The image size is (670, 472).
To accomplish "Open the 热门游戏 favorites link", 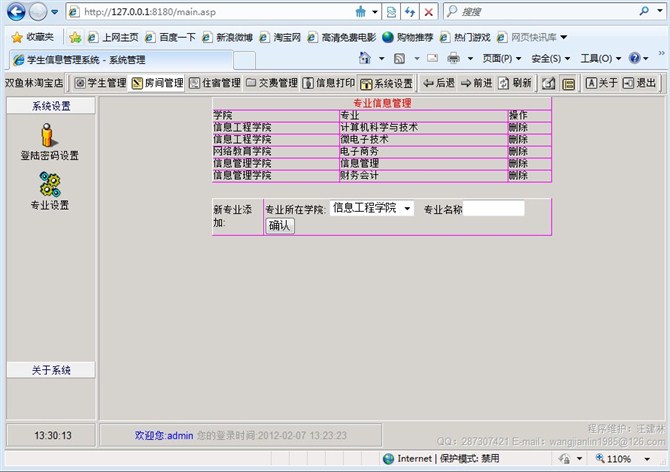I will tap(465, 37).
